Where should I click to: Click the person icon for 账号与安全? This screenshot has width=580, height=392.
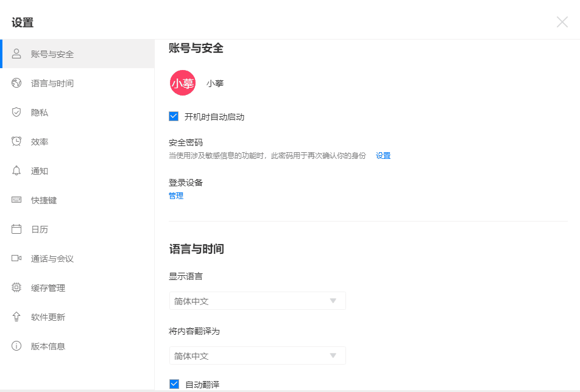[x=16, y=54]
